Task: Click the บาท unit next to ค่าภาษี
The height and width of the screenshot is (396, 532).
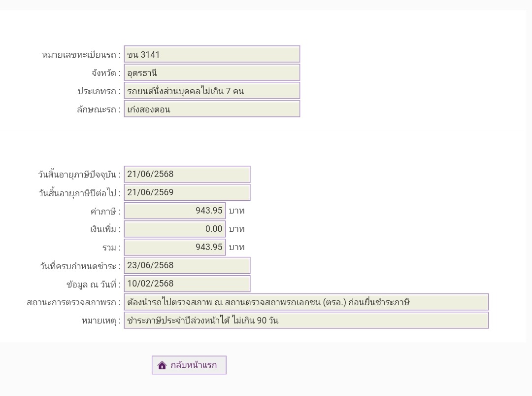Action: (236, 211)
